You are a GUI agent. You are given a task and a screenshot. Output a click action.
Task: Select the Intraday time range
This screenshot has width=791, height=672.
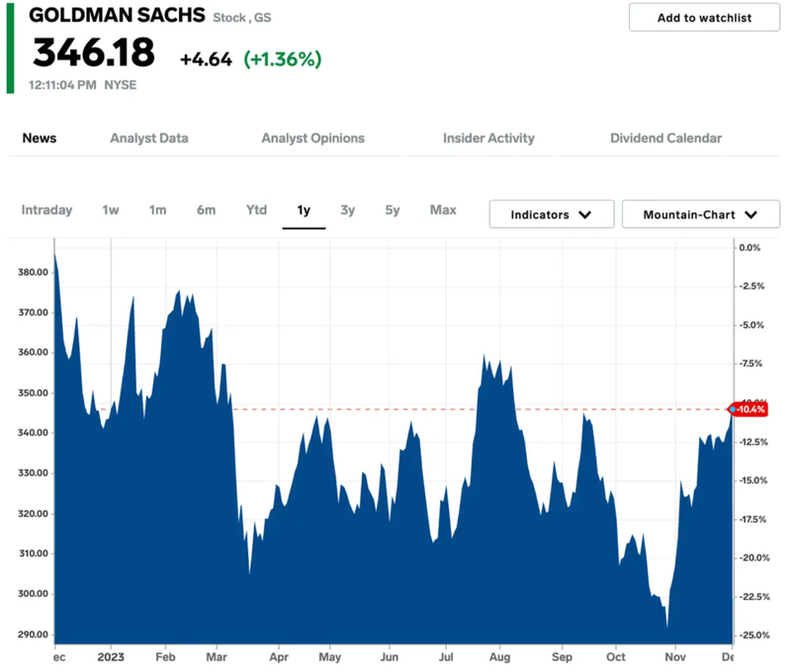click(x=46, y=210)
